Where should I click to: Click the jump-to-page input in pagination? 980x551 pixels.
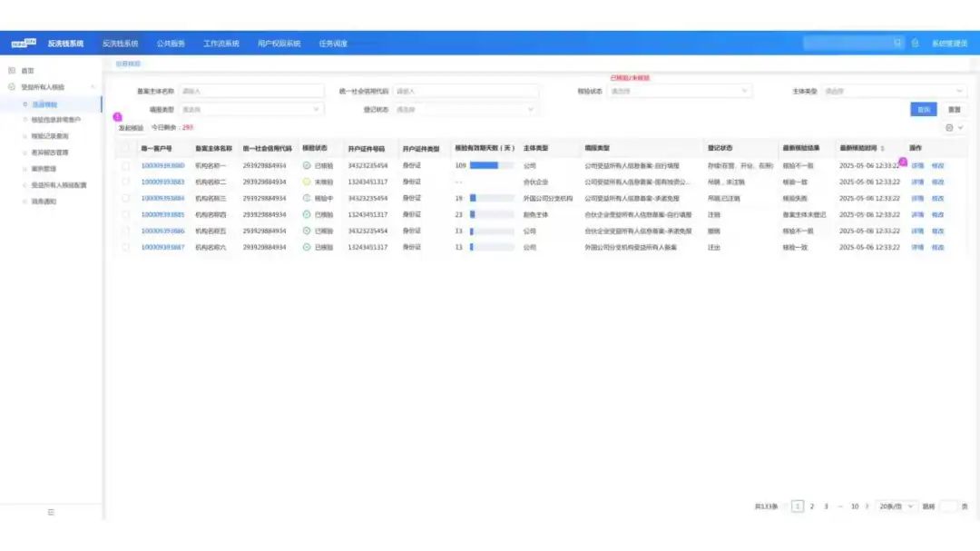(948, 507)
